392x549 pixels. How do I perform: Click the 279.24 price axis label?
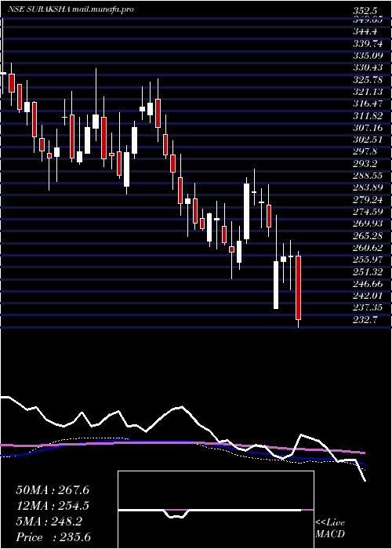tap(368, 200)
